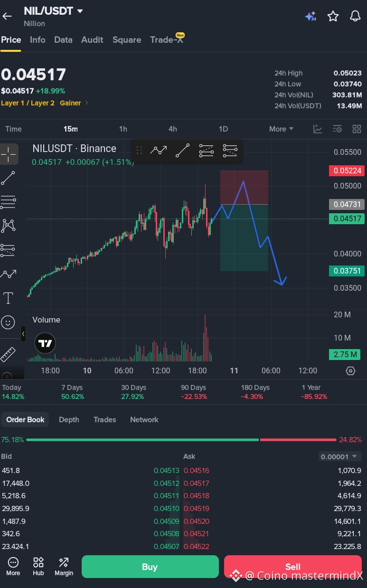
Task: Open the emoji sticker tool
Action: pyautogui.click(x=8, y=322)
